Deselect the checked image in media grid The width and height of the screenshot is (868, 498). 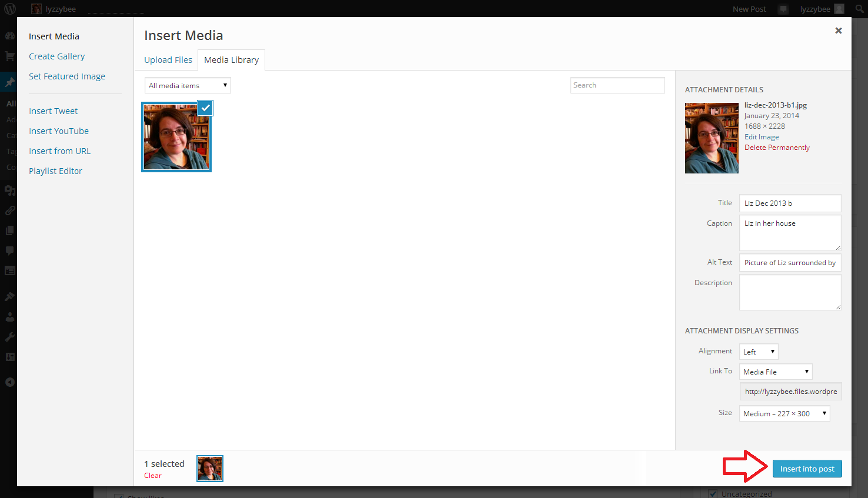click(205, 108)
